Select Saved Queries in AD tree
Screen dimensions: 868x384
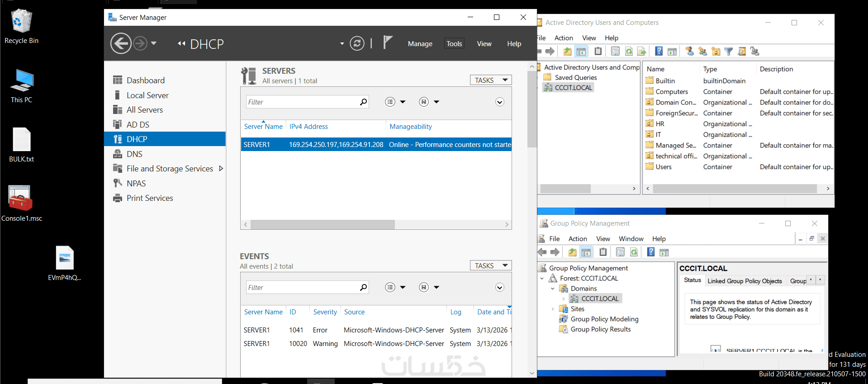click(x=576, y=77)
